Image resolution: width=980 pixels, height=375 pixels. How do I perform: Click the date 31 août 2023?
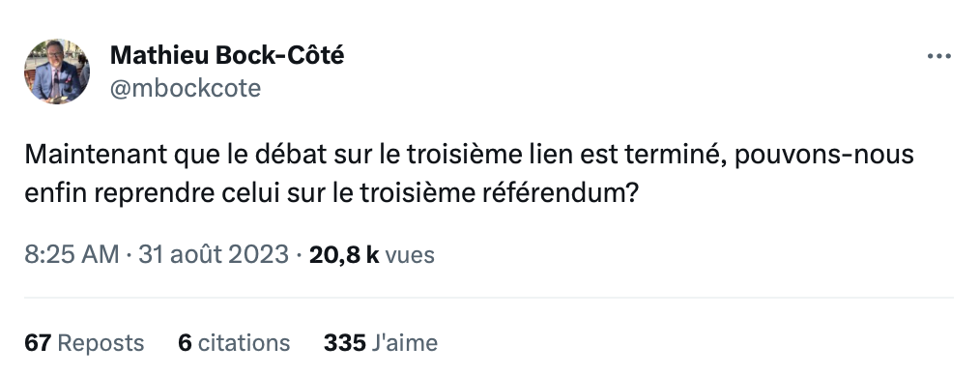click(214, 254)
